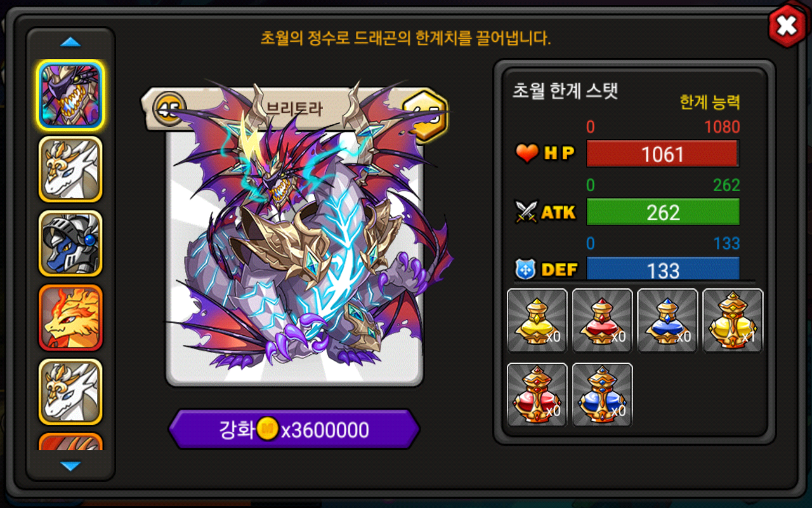Viewport: 812px width, 508px height.
Task: Tap the large red essence potion x0
Action: [x=537, y=394]
